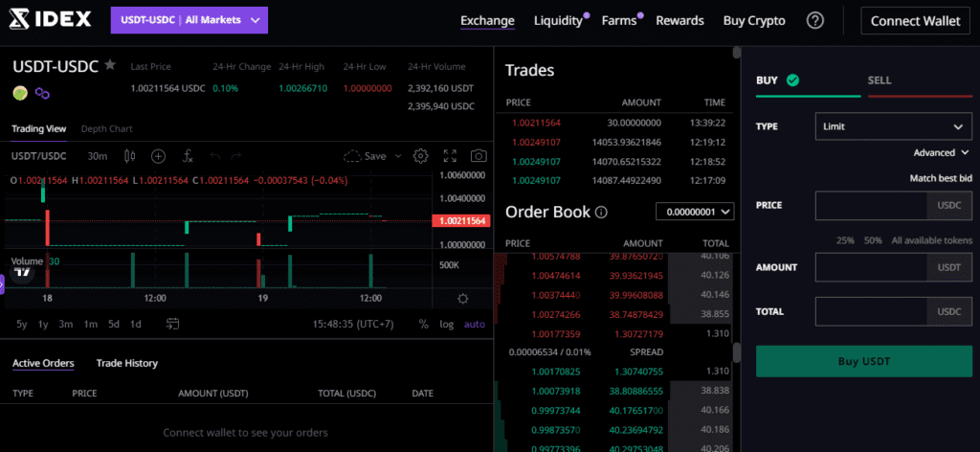Take a chart snapshot with camera icon
This screenshot has height=452, width=980.
(479, 156)
